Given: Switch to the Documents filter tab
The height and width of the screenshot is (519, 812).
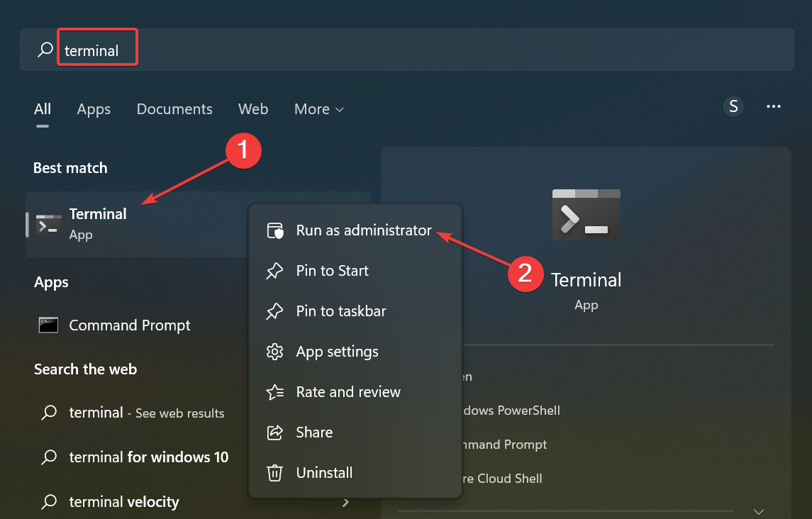Looking at the screenshot, I should [x=174, y=109].
